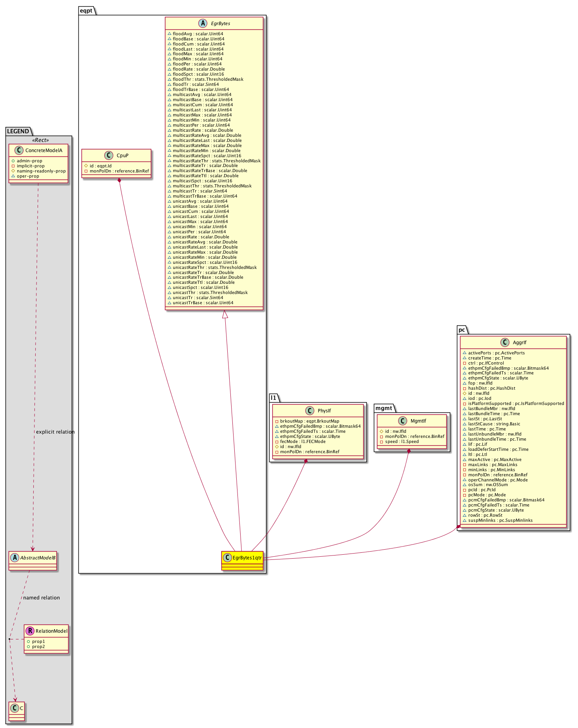Click the 'explicit relation' label text
The height and width of the screenshot is (728, 578).
coord(55,432)
